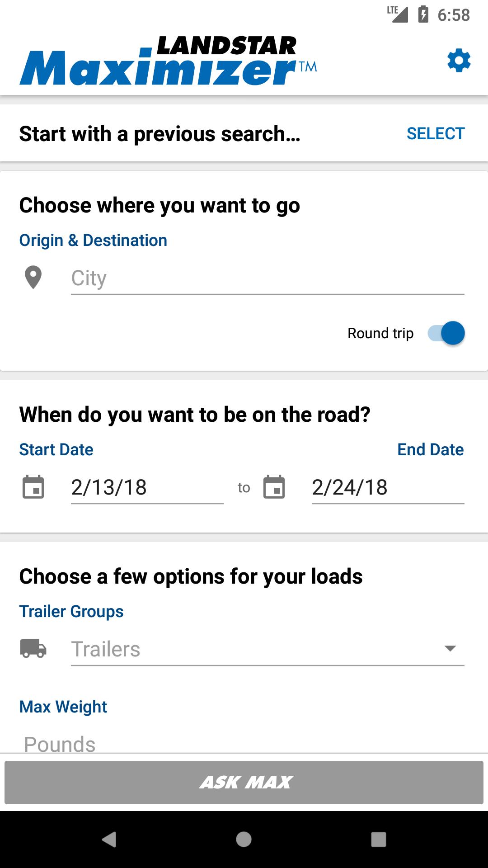
Task: Tap the Android back navigation button
Action: (x=109, y=840)
